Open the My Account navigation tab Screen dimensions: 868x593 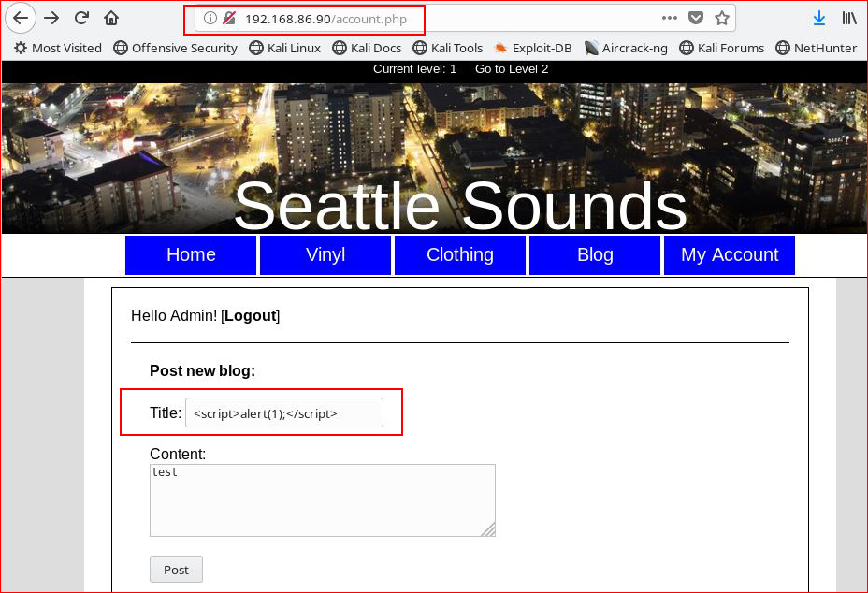click(x=730, y=254)
